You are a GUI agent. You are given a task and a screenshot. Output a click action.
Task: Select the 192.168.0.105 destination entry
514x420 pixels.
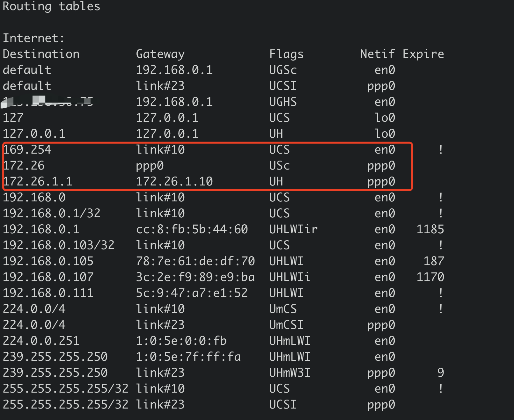(48, 261)
